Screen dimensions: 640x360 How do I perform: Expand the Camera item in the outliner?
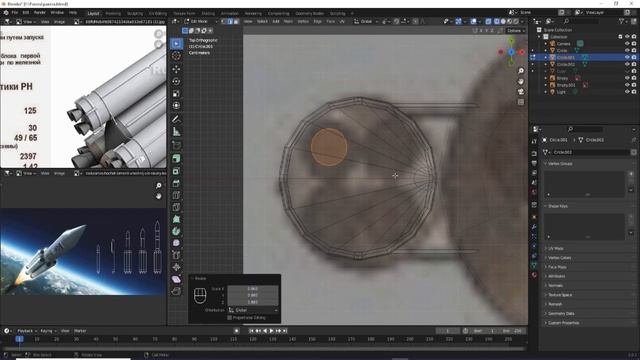(546, 44)
